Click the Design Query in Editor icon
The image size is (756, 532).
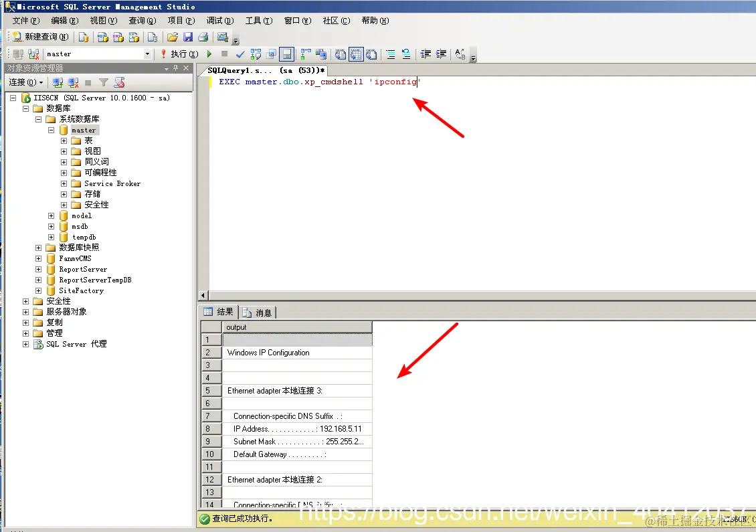click(272, 54)
